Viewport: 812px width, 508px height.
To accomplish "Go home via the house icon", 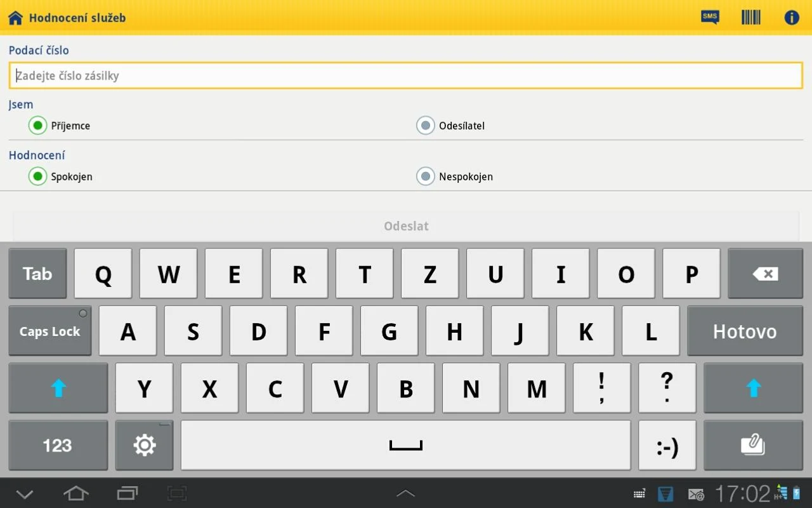I will (15, 18).
